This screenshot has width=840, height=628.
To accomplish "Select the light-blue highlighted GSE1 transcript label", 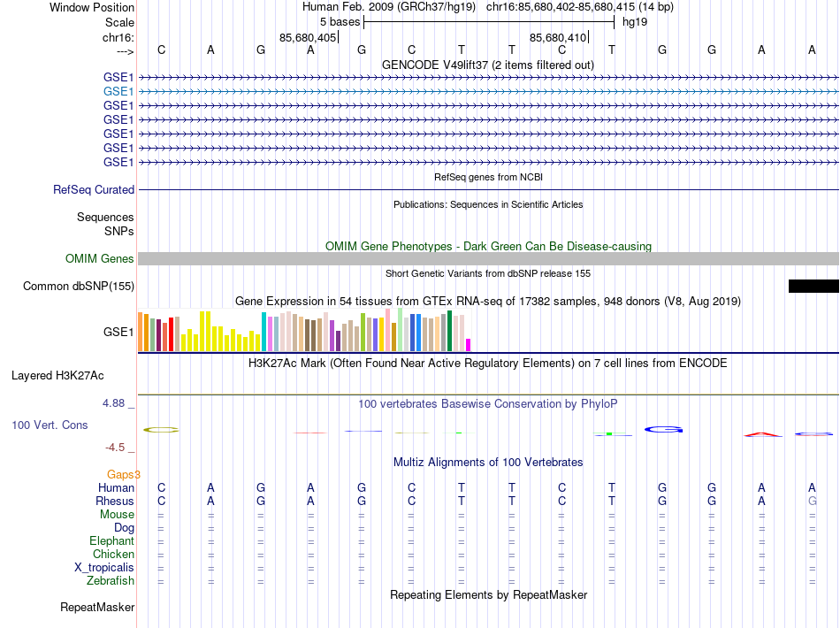I will tap(118, 92).
